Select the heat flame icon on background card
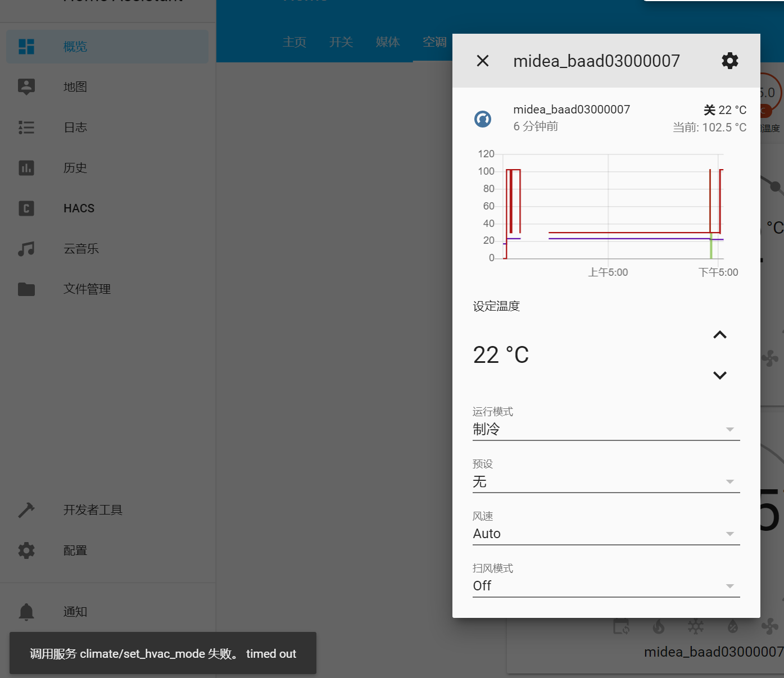Viewport: 784px width, 678px height. coord(659,626)
